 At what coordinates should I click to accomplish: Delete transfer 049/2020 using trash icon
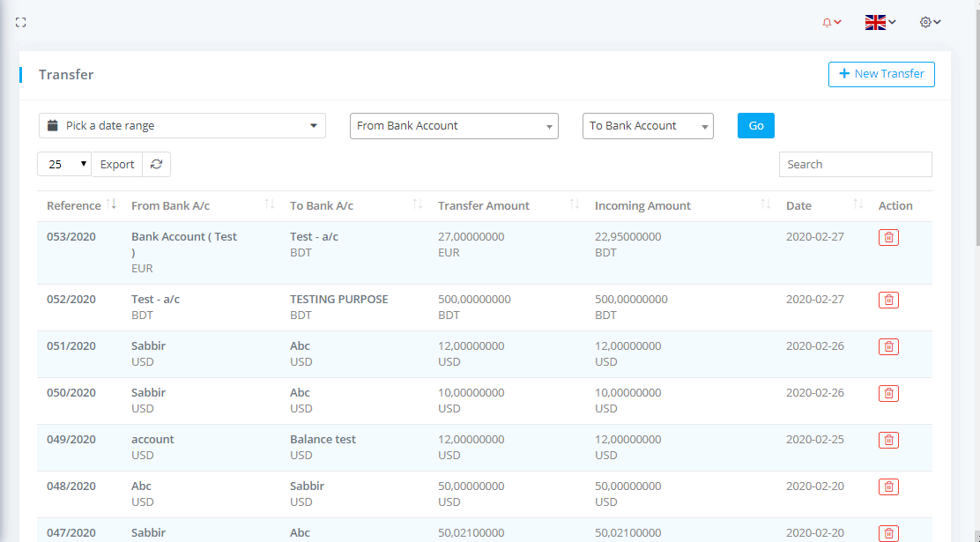click(888, 440)
